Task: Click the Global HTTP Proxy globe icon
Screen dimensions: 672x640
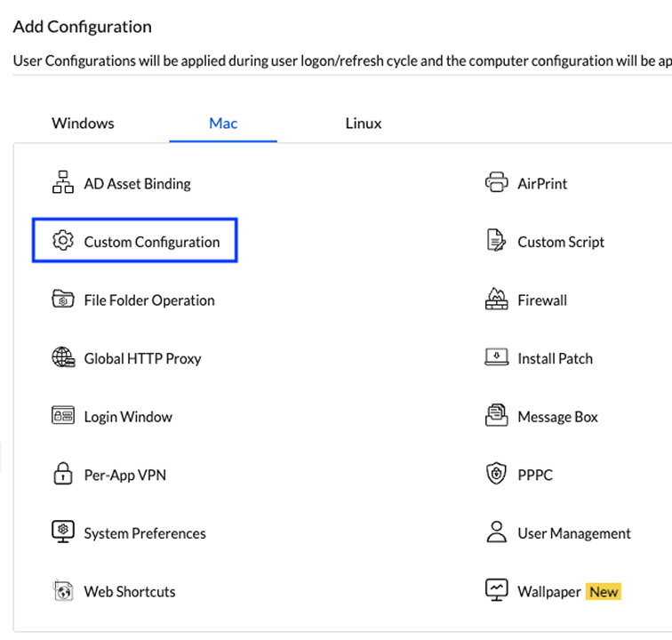Action: [x=62, y=358]
